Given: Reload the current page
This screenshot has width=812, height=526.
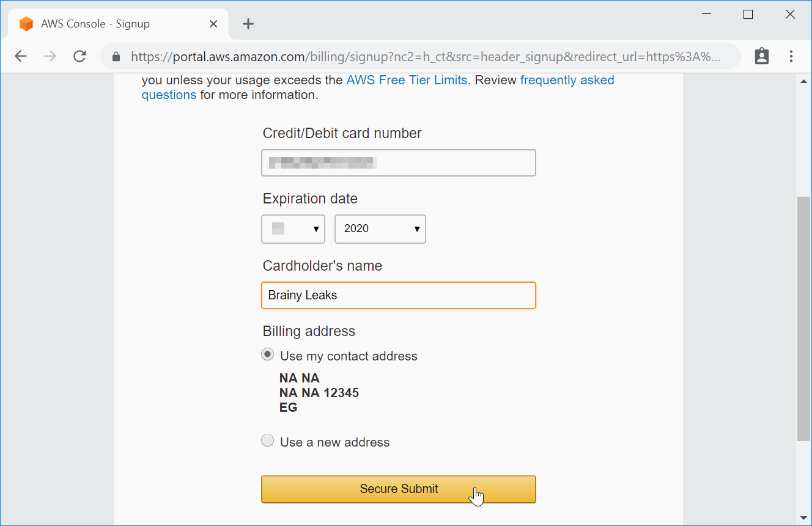Looking at the screenshot, I should tap(79, 57).
